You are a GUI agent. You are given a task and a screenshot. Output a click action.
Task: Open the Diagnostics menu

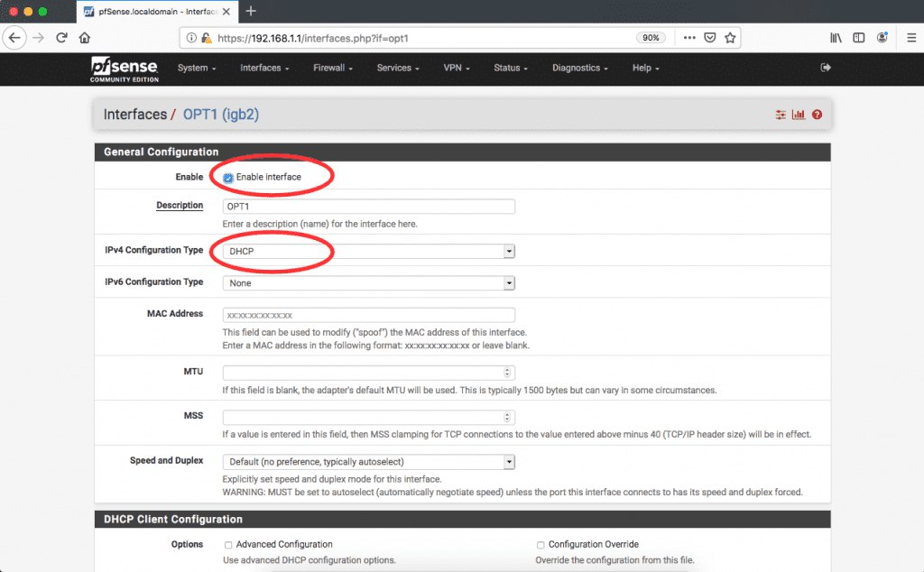point(580,68)
